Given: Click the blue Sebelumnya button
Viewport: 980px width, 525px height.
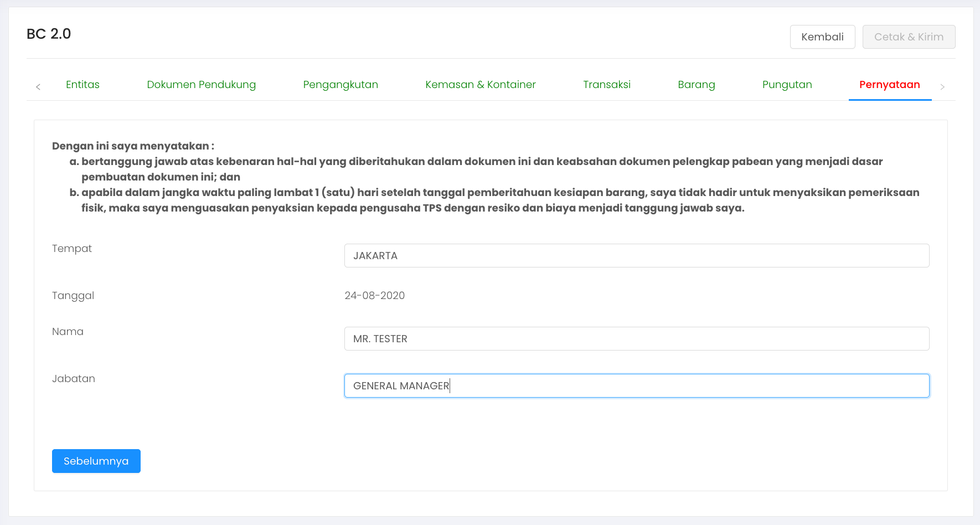Looking at the screenshot, I should click(x=96, y=461).
